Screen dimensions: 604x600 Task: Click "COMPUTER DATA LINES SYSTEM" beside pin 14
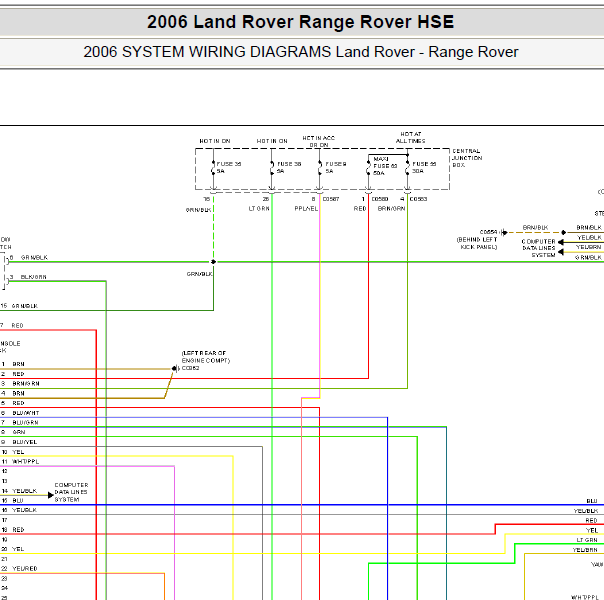point(71,492)
